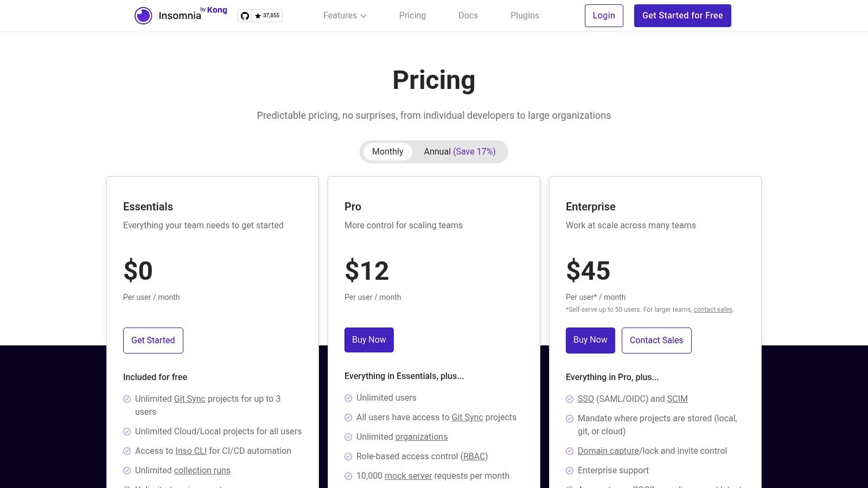The height and width of the screenshot is (488, 868).
Task: Click the Insomnia purple logo icon
Action: pyautogui.click(x=143, y=16)
